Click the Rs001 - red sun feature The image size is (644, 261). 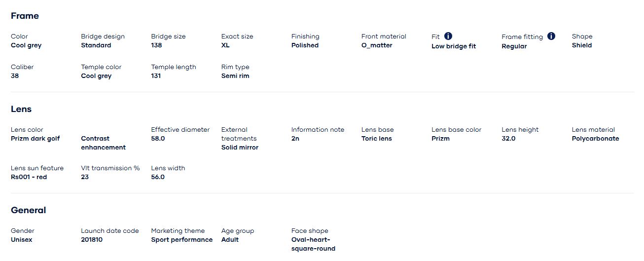click(29, 177)
